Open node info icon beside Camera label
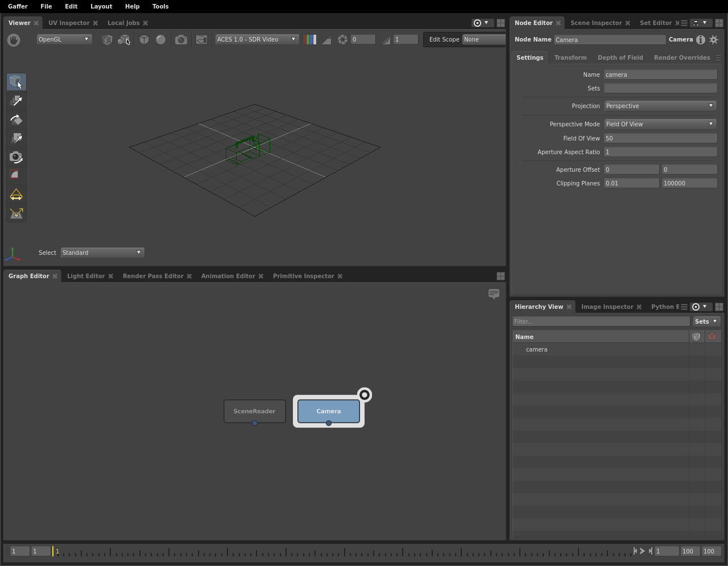The height and width of the screenshot is (566, 728). [x=701, y=40]
